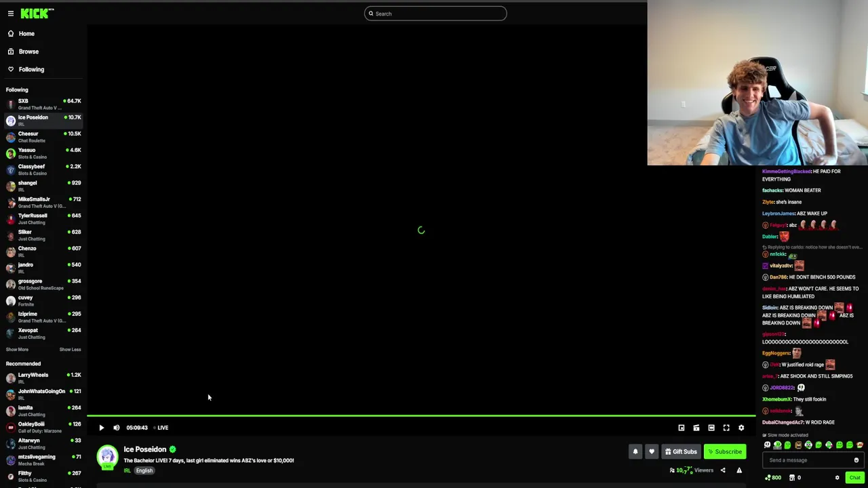Share the stream via share icon
Screen dimensions: 868x488
723,470
